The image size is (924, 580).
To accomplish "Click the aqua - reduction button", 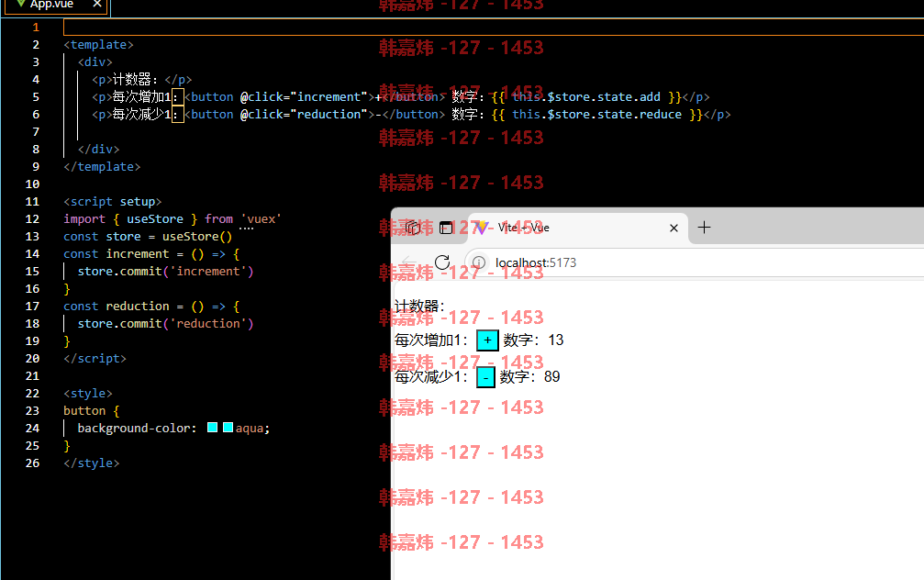I will [x=485, y=377].
